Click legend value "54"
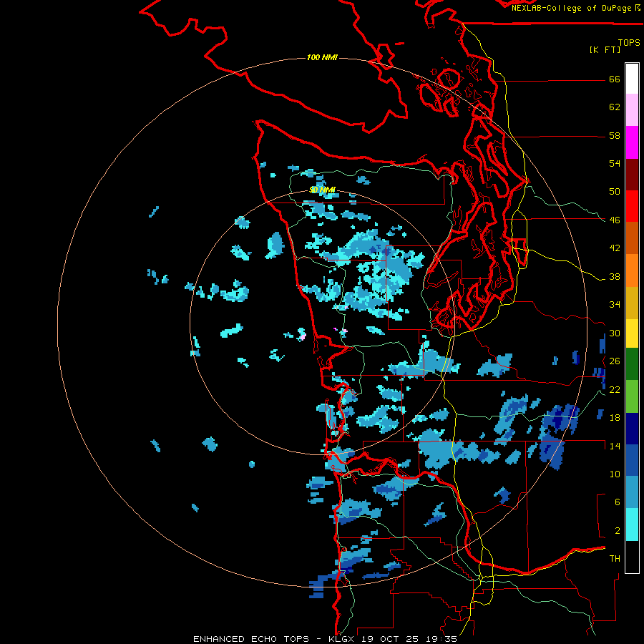Screen dimensions: 644x644 pos(615,163)
